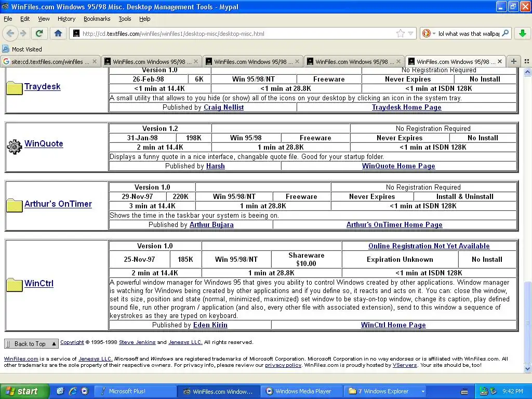Click the vertical scrollbar thumb
Screen dimensions: 532x399
point(527,322)
